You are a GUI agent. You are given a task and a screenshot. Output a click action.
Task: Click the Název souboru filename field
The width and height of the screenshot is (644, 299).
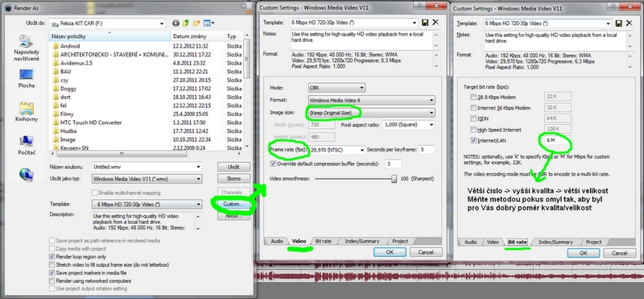click(x=147, y=167)
